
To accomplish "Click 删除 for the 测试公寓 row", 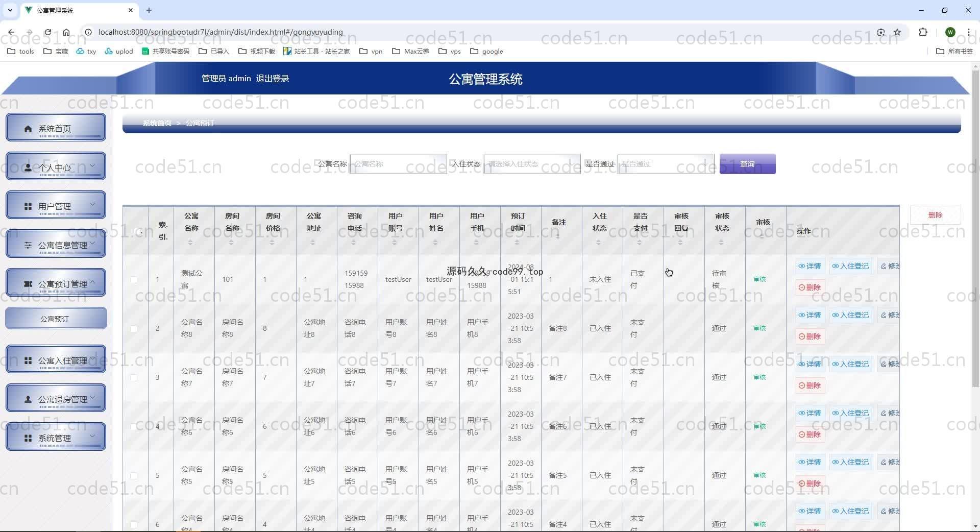I will (x=810, y=287).
